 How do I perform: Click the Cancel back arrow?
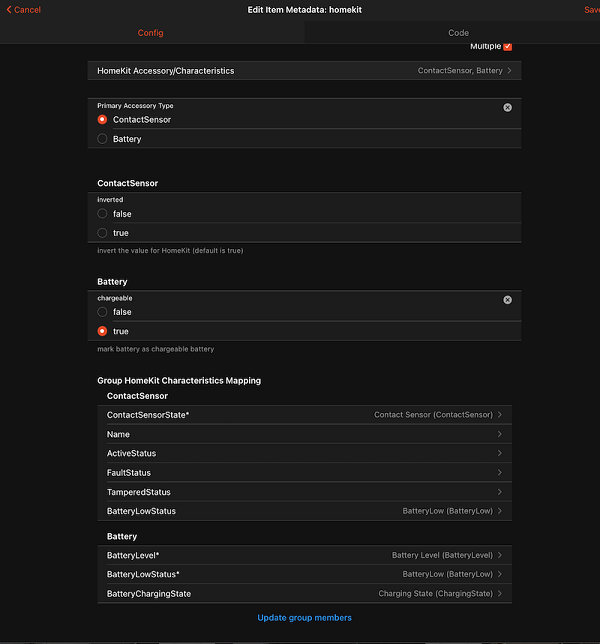point(10,10)
